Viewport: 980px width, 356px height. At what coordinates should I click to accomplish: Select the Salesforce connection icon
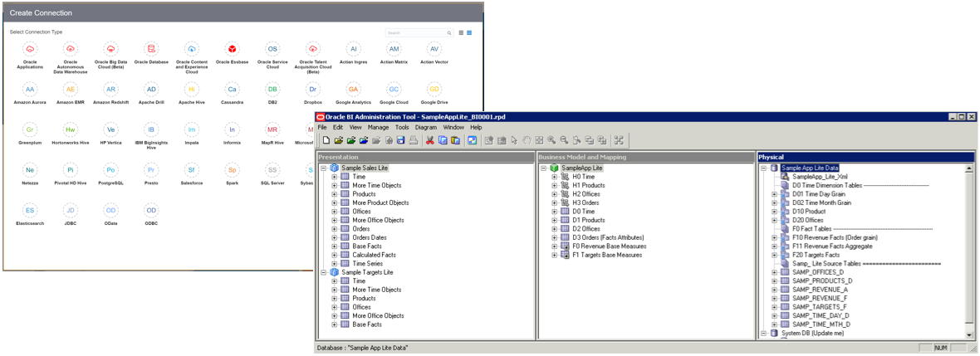(x=192, y=170)
